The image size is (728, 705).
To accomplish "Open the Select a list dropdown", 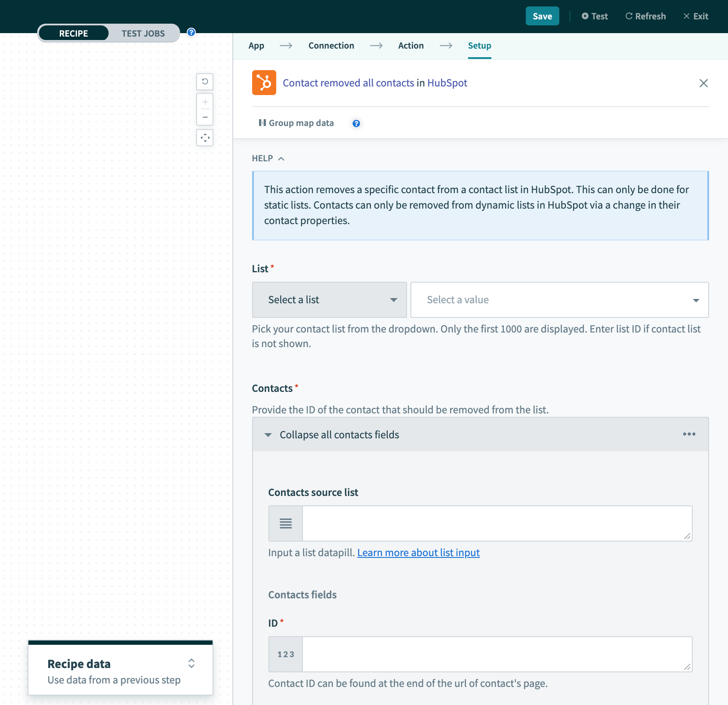I will point(329,299).
